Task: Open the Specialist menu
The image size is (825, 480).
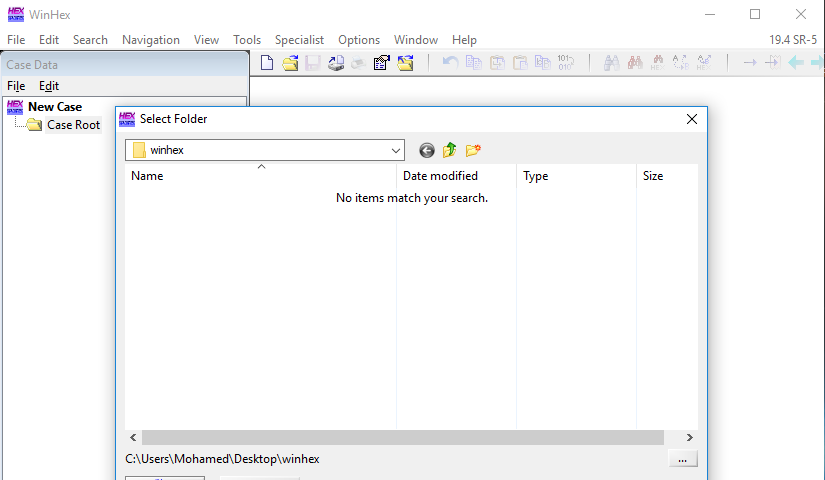Action: click(x=299, y=40)
